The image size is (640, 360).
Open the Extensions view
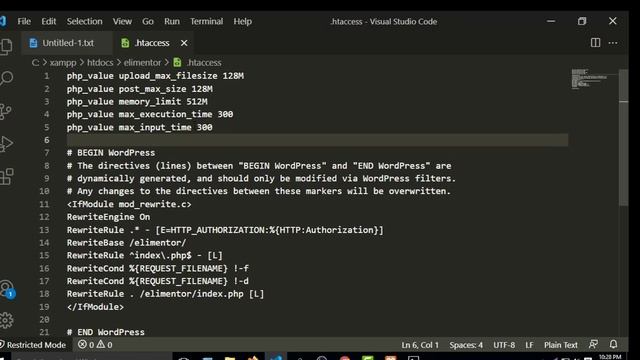tap(7, 176)
